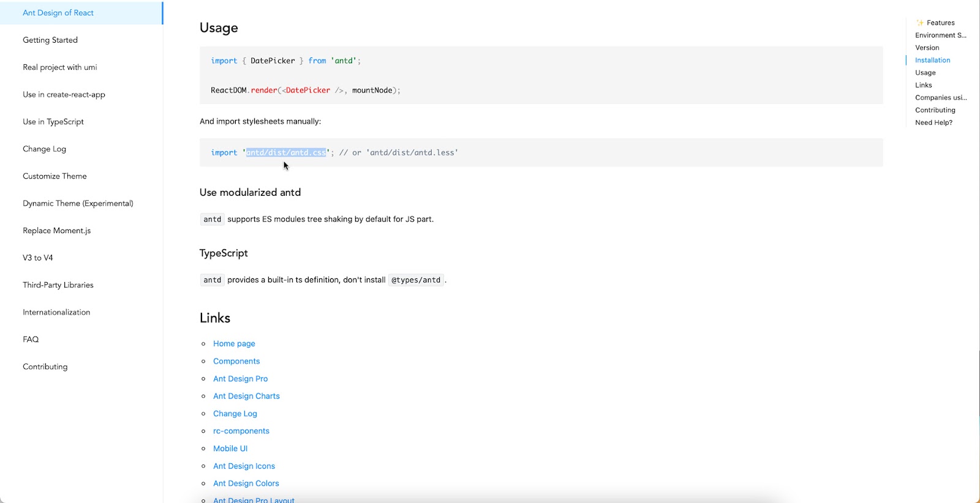This screenshot has height=503, width=980.
Task: Click the highlighted 'antd/dist/antd.css' code text
Action: 286,153
